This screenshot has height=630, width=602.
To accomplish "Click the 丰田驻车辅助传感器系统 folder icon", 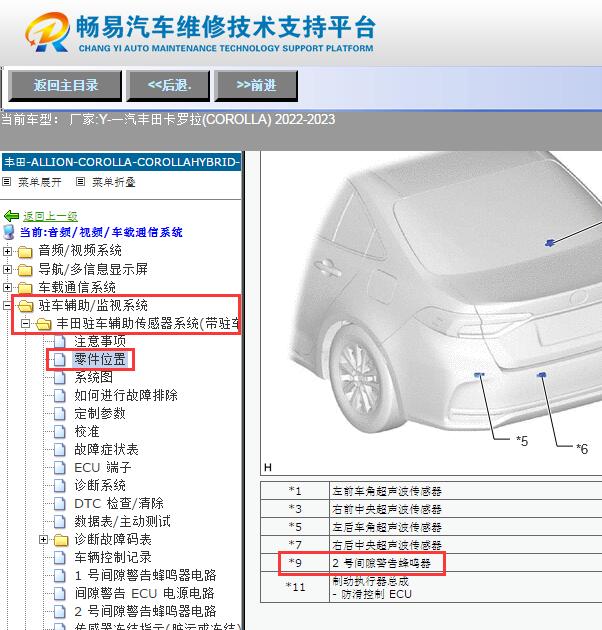I will (43, 324).
